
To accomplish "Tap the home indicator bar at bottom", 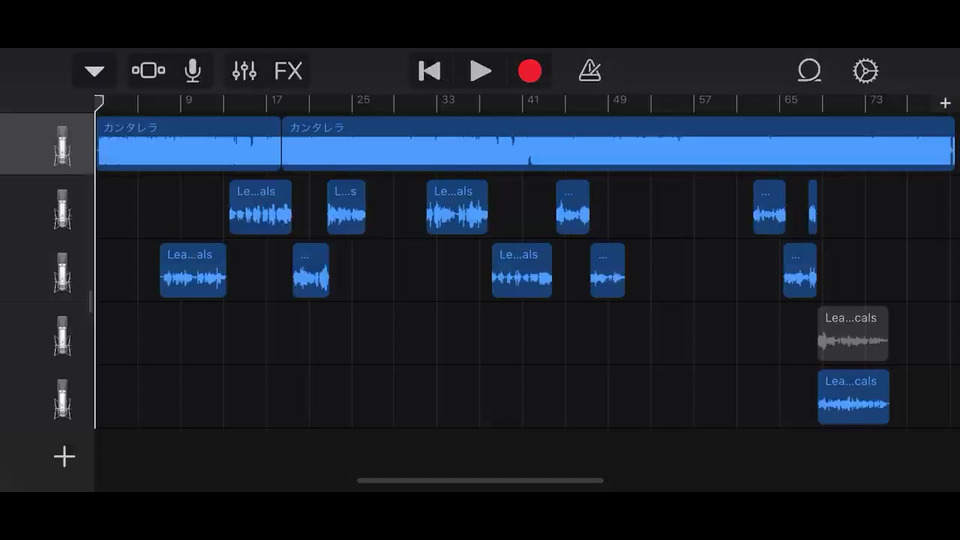I will click(480, 481).
